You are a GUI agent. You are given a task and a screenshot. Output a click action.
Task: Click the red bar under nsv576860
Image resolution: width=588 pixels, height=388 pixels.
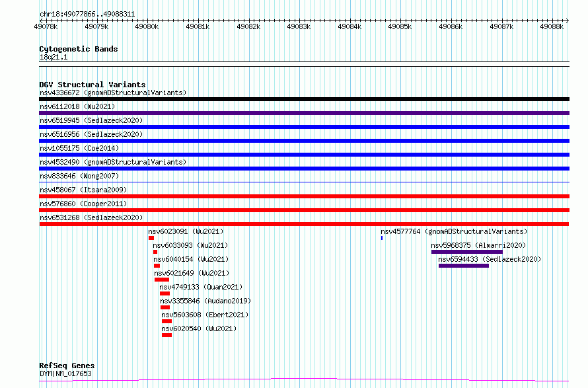304,210
